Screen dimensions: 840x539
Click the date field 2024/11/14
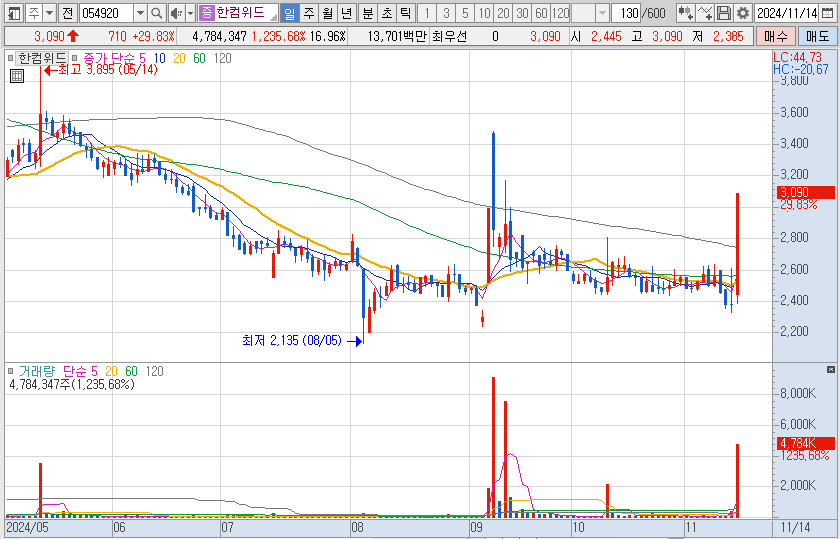coord(787,13)
